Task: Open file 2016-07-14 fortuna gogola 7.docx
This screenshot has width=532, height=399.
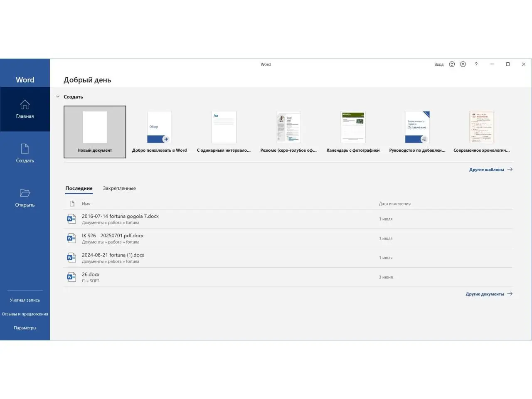Action: point(288,219)
